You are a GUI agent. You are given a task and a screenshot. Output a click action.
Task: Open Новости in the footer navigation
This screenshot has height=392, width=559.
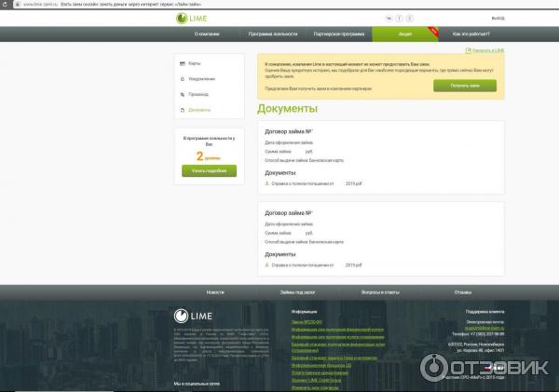215,291
